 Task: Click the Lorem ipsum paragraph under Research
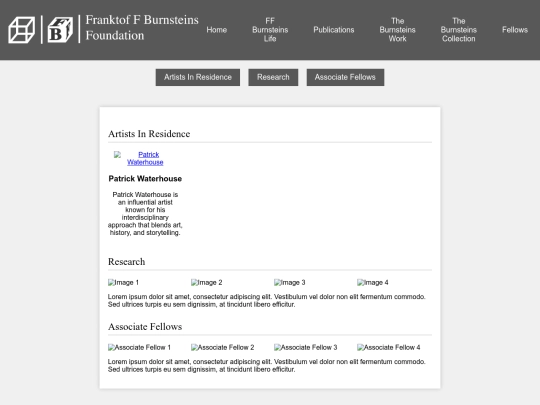coord(267,301)
